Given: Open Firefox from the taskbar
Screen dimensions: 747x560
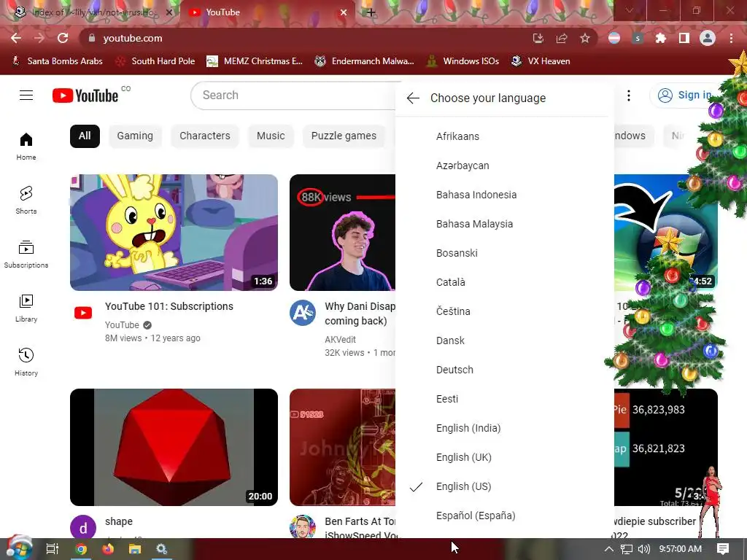Looking at the screenshot, I should tap(108, 549).
